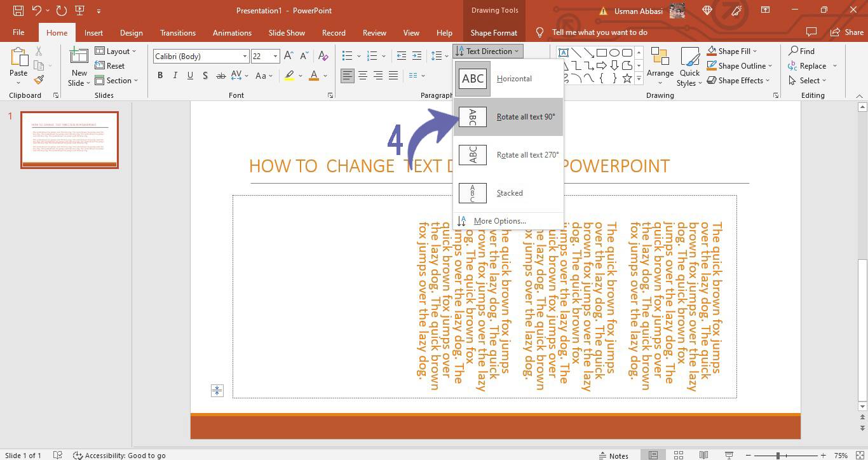Align text right
868x460 pixels.
pos(378,76)
